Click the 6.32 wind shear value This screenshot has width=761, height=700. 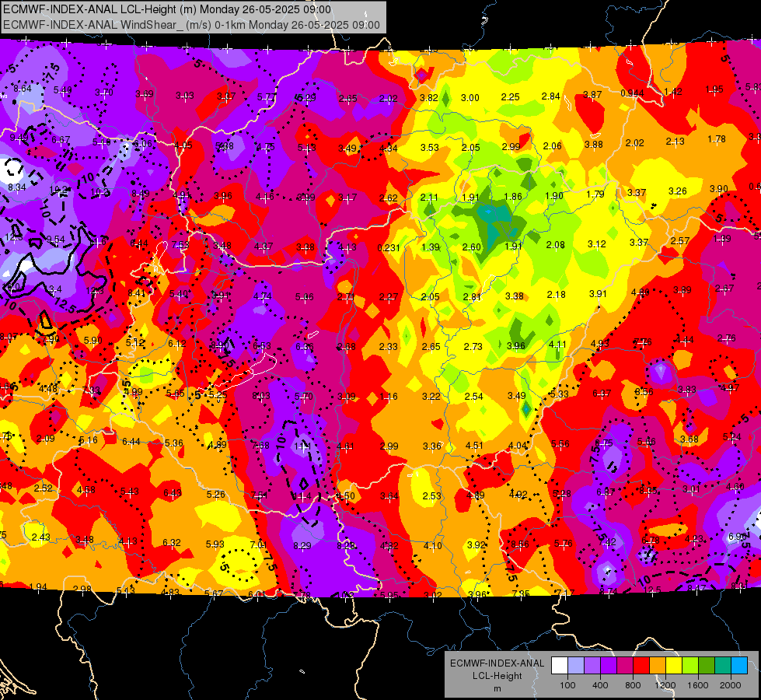pos(172,543)
